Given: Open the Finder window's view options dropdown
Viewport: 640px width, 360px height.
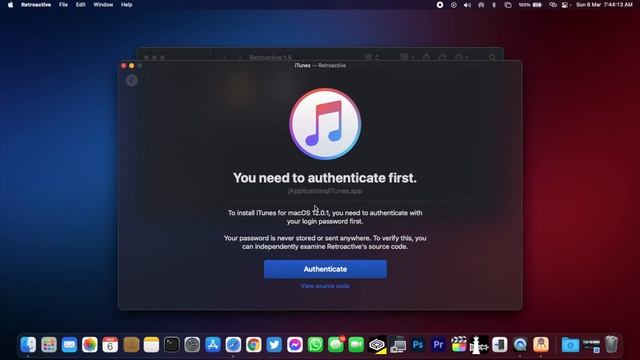Looking at the screenshot, I should [x=371, y=57].
